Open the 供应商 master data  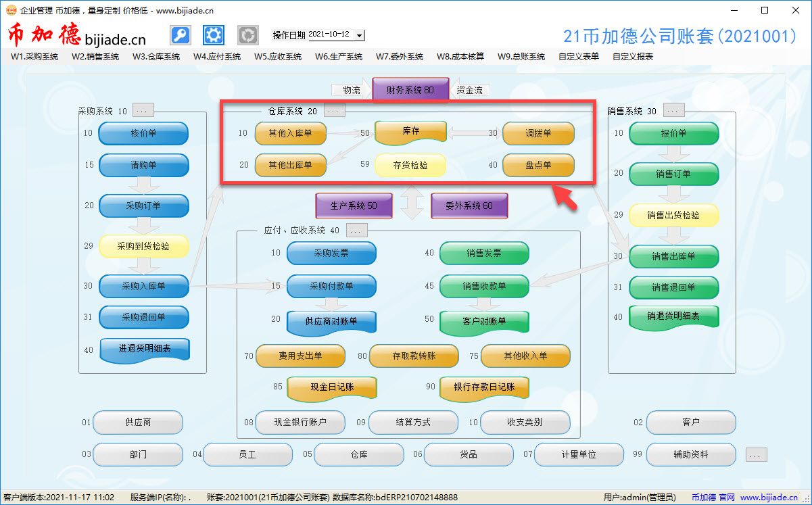pyautogui.click(x=138, y=423)
